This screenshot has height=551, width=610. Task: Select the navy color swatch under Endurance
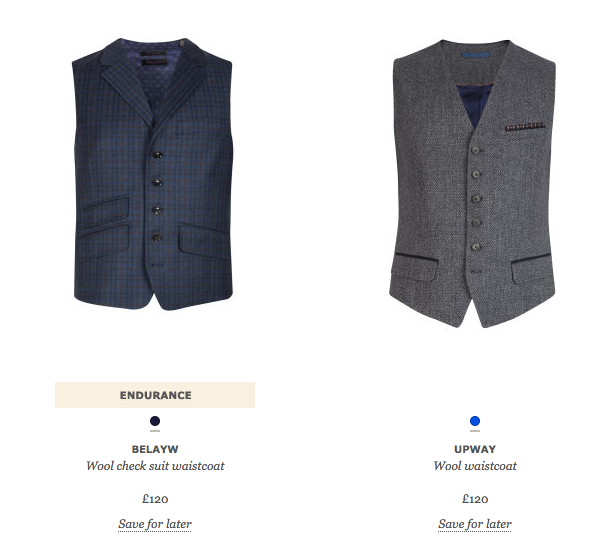click(x=155, y=421)
